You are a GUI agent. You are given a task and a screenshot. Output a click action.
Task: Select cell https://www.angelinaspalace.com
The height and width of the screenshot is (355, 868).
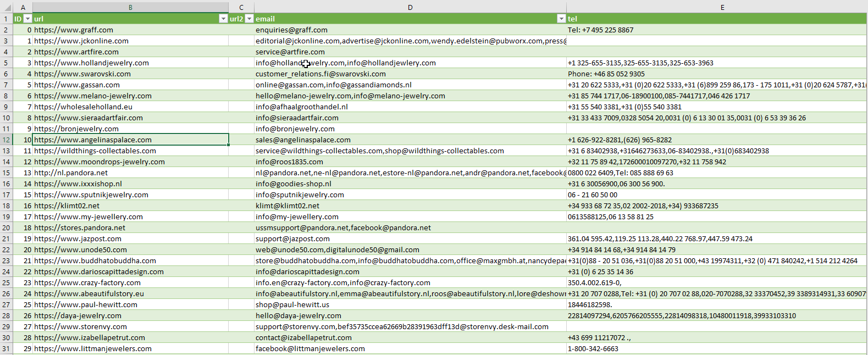point(130,140)
